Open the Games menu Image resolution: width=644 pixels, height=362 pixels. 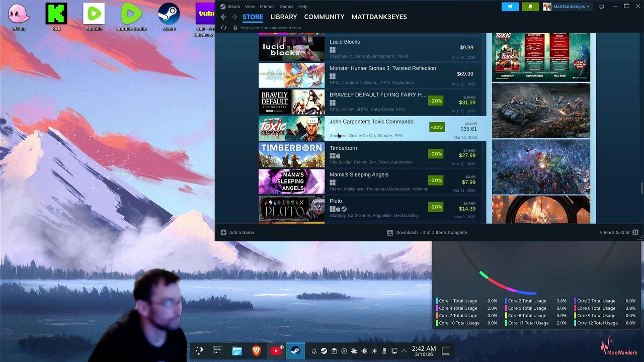(x=286, y=7)
